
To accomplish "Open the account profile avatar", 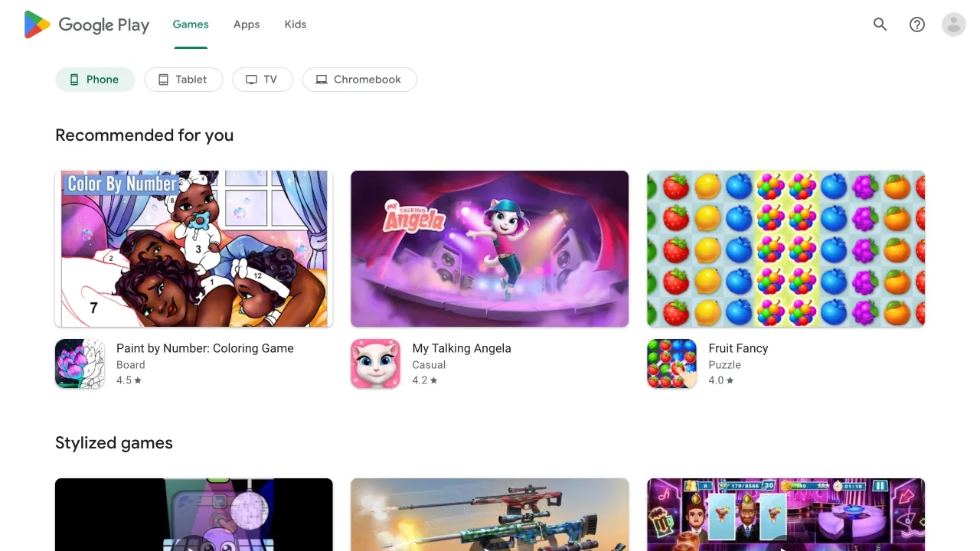I will tap(954, 24).
